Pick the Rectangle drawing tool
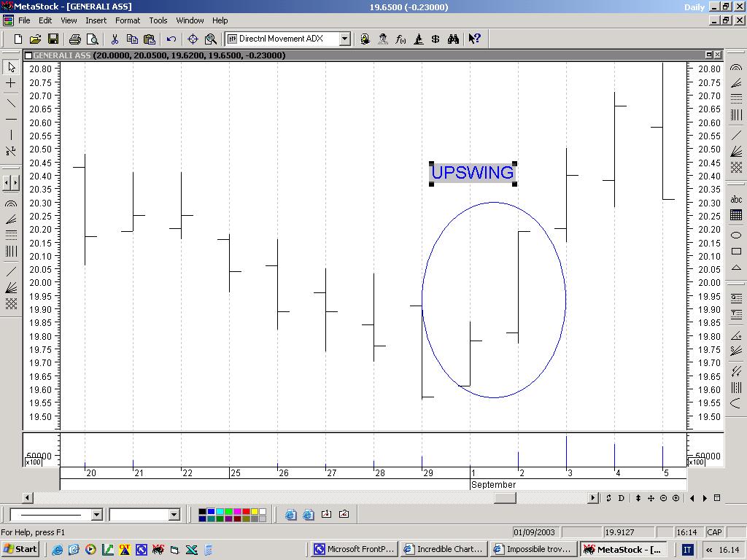 click(736, 251)
